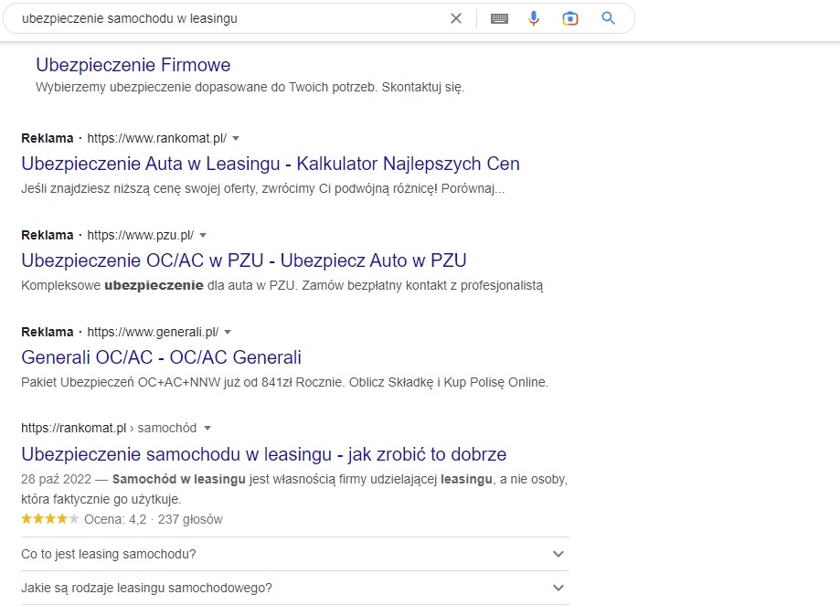
Task: Click in the search box text field
Action: click(230, 19)
